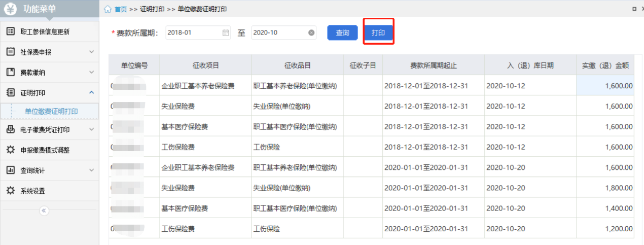
Task: Expand the 查询统计 submenu arrow
Action: (91, 170)
